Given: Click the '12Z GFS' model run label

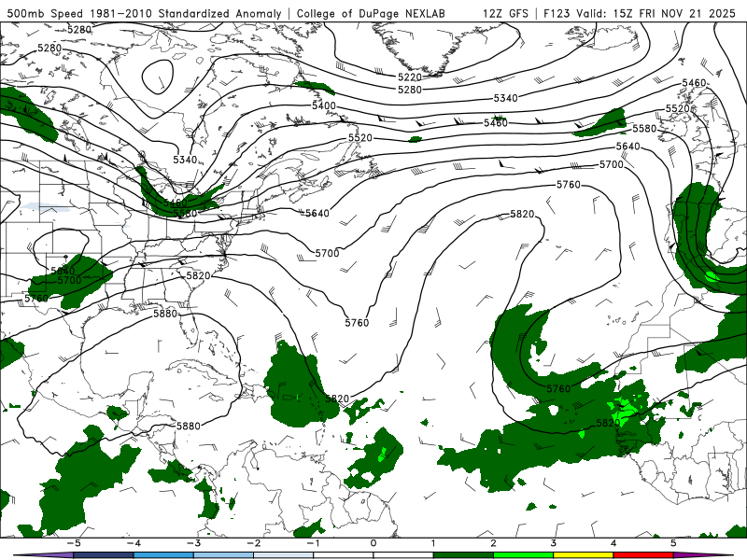Looking at the screenshot, I should (505, 13).
